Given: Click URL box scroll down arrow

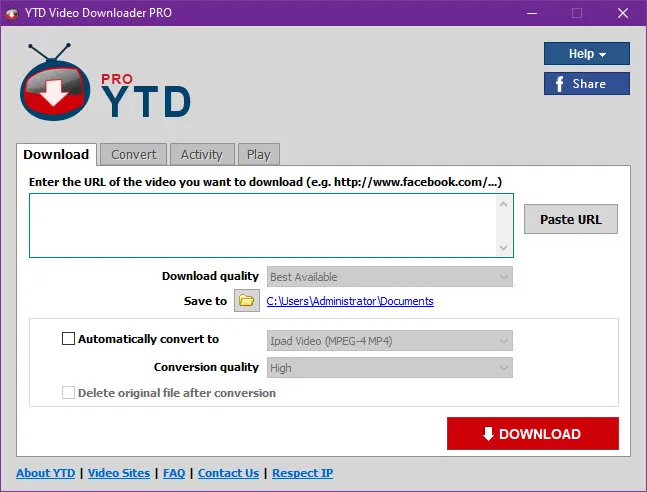Looking at the screenshot, I should click(503, 247).
